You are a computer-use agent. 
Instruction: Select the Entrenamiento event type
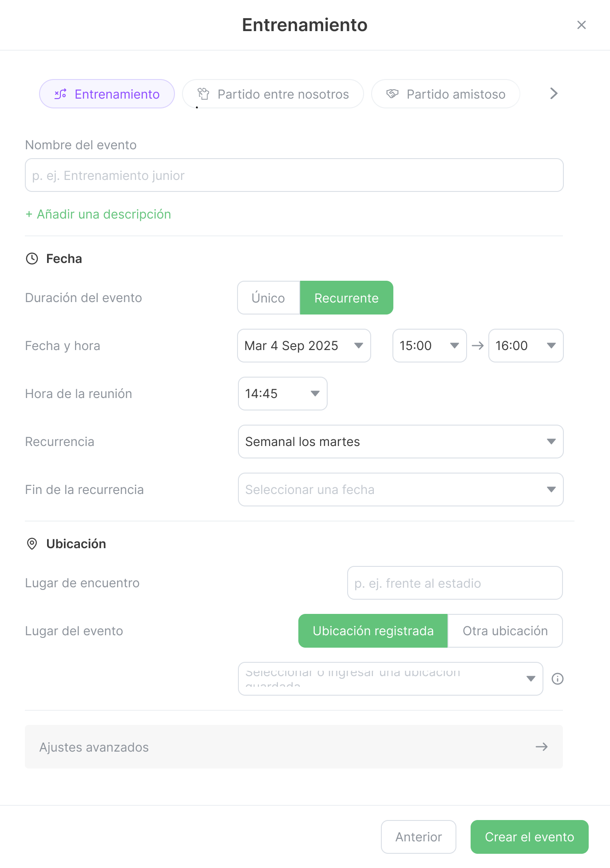[107, 94]
